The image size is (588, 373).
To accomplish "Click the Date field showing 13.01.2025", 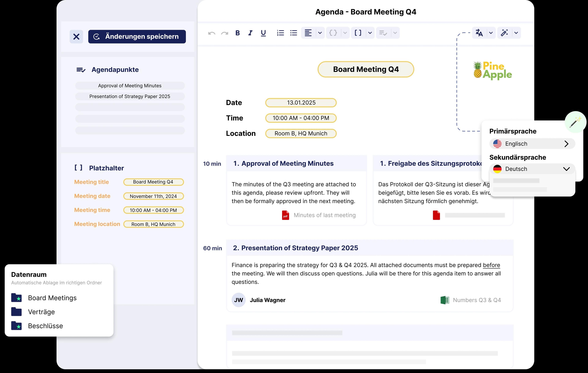I will point(301,103).
